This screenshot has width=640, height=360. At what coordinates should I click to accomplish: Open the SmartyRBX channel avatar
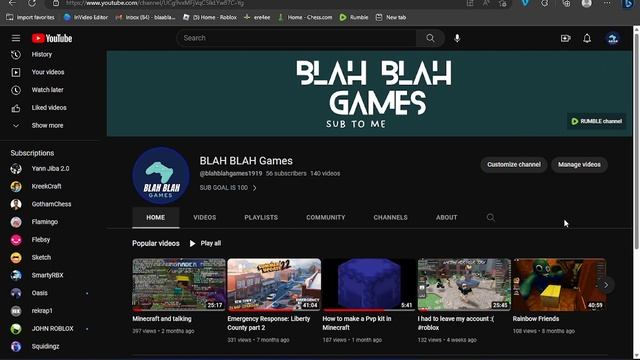[16, 276]
